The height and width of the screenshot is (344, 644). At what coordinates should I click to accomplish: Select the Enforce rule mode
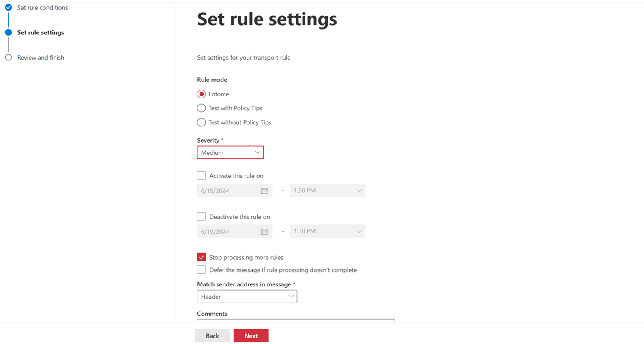(x=201, y=94)
